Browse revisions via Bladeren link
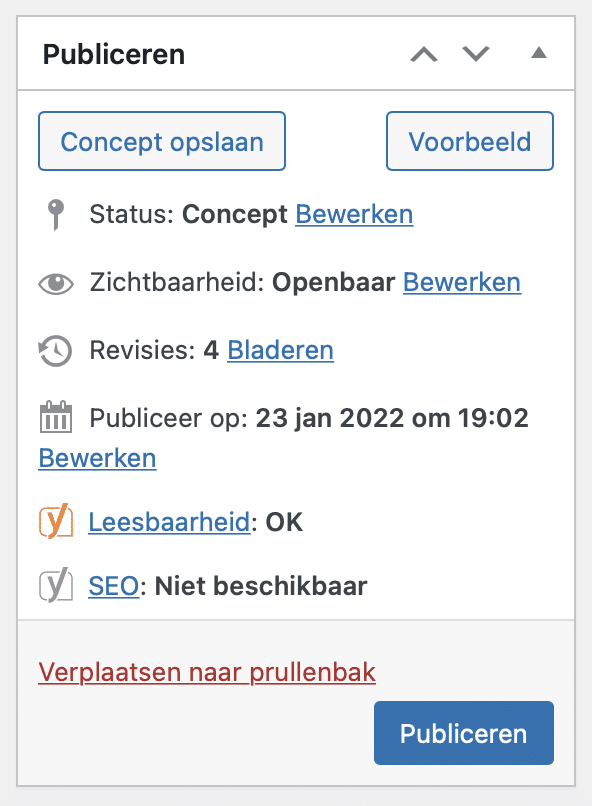The height and width of the screenshot is (806, 592). click(281, 350)
